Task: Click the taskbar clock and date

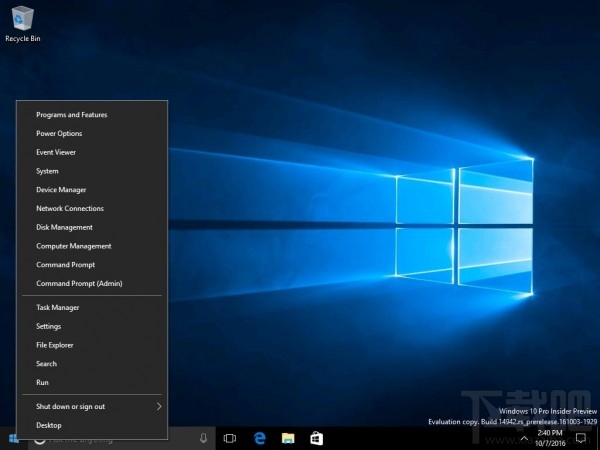Action: pos(550,438)
